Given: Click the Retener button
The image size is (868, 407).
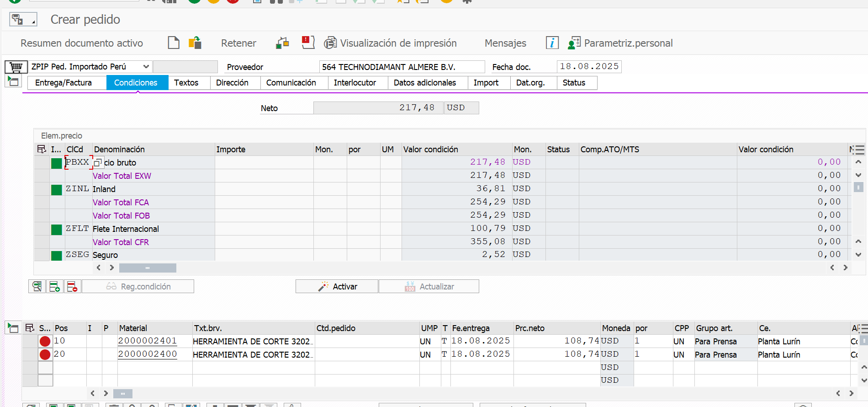Looking at the screenshot, I should pos(238,43).
